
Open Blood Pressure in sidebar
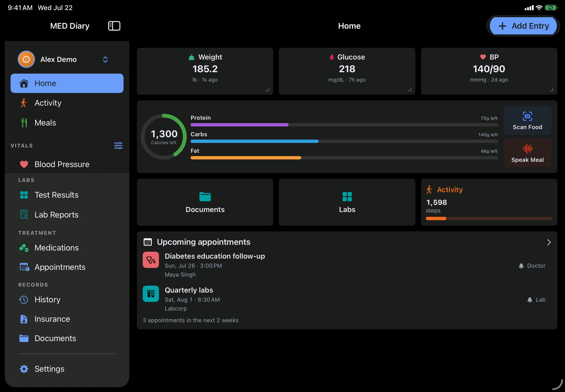point(67,164)
